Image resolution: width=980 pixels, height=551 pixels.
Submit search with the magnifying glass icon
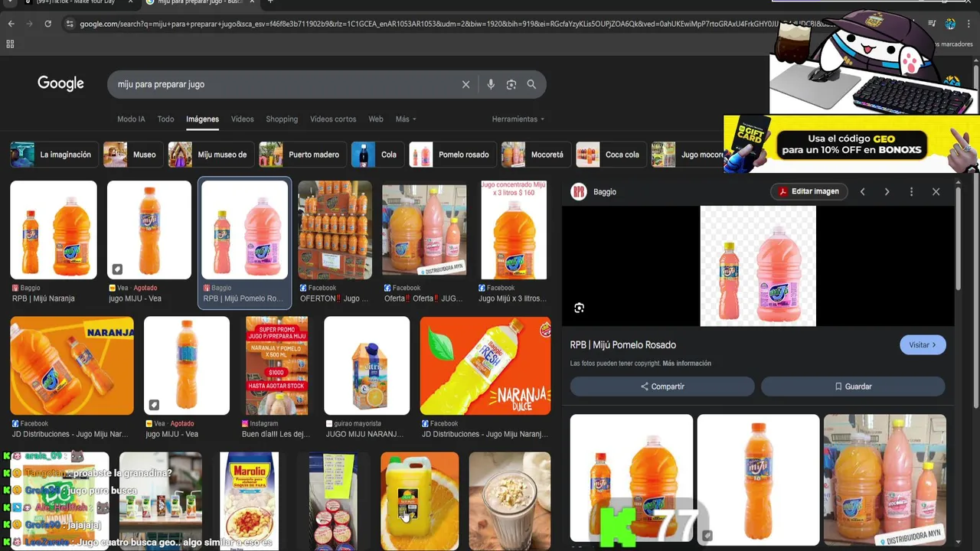click(x=531, y=84)
